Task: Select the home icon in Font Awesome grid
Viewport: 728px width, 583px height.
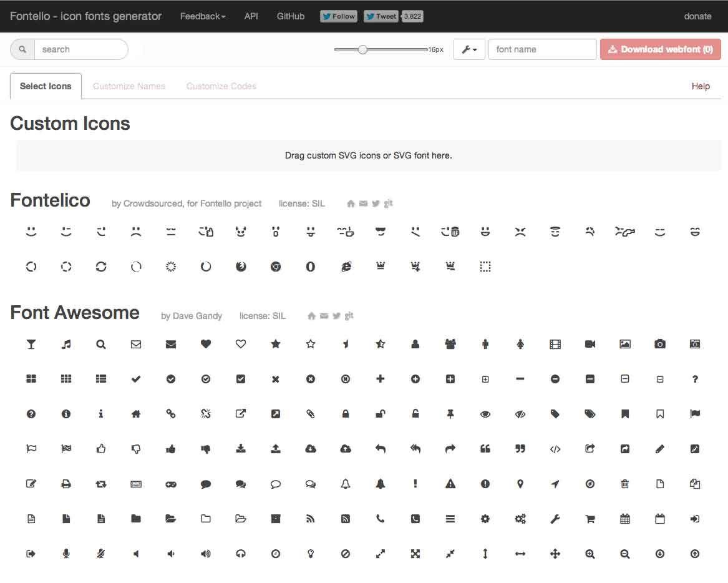Action: pos(135,414)
